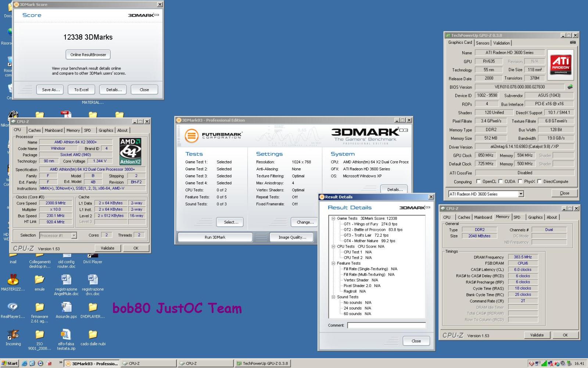Open Mainboard tab in CPU-Z processor window

54,130
